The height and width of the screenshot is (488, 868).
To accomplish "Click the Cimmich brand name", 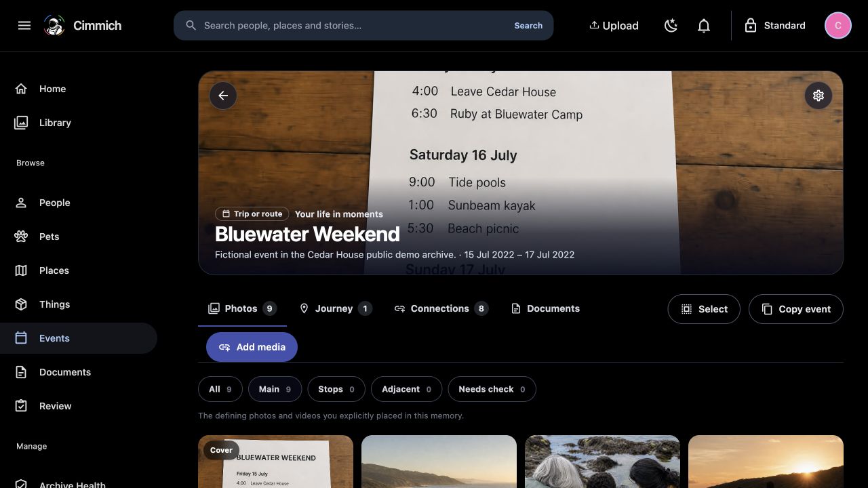I will (97, 26).
